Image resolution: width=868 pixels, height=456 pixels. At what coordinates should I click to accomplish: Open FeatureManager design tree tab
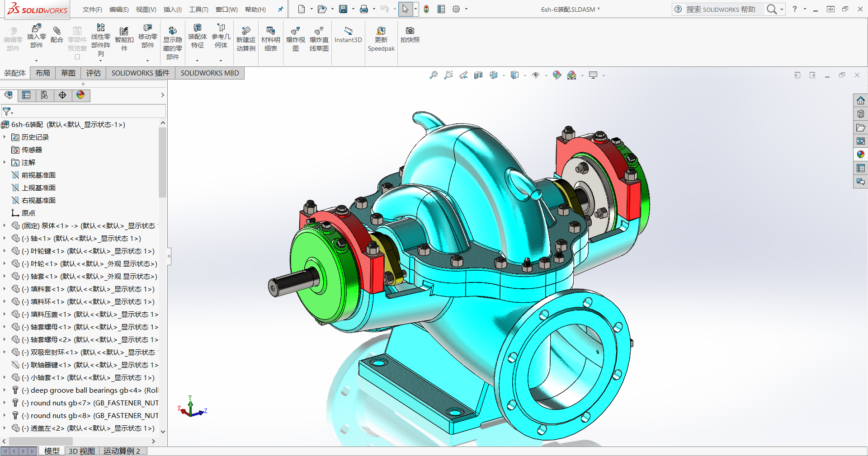click(9, 95)
